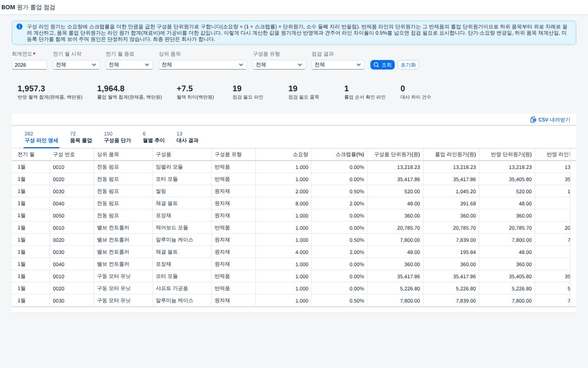Click the 점검 필요 라인 KPI tile
This screenshot has width=588, height=368.
tap(248, 92)
